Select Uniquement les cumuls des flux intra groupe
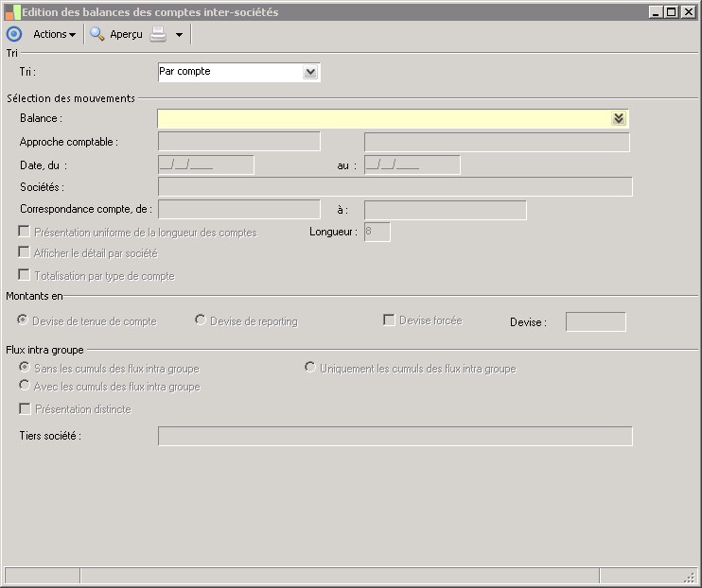Image resolution: width=702 pixels, height=588 pixels. pyautogui.click(x=309, y=367)
